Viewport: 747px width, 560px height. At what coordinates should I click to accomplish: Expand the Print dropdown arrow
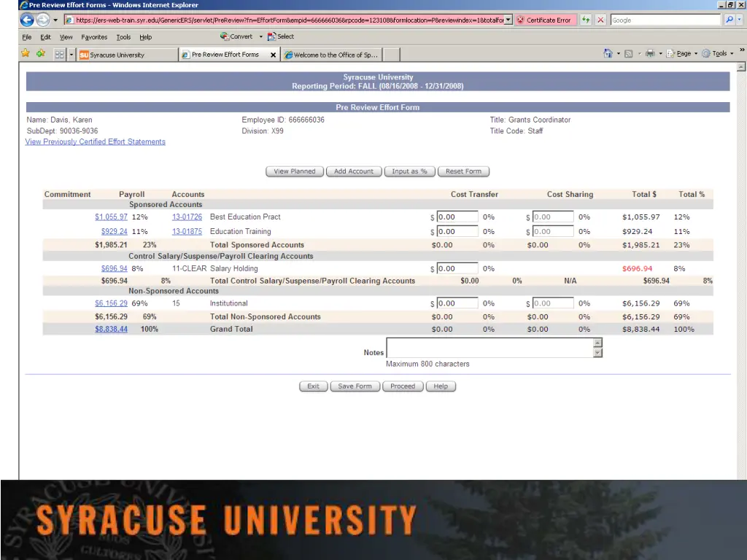click(x=660, y=53)
